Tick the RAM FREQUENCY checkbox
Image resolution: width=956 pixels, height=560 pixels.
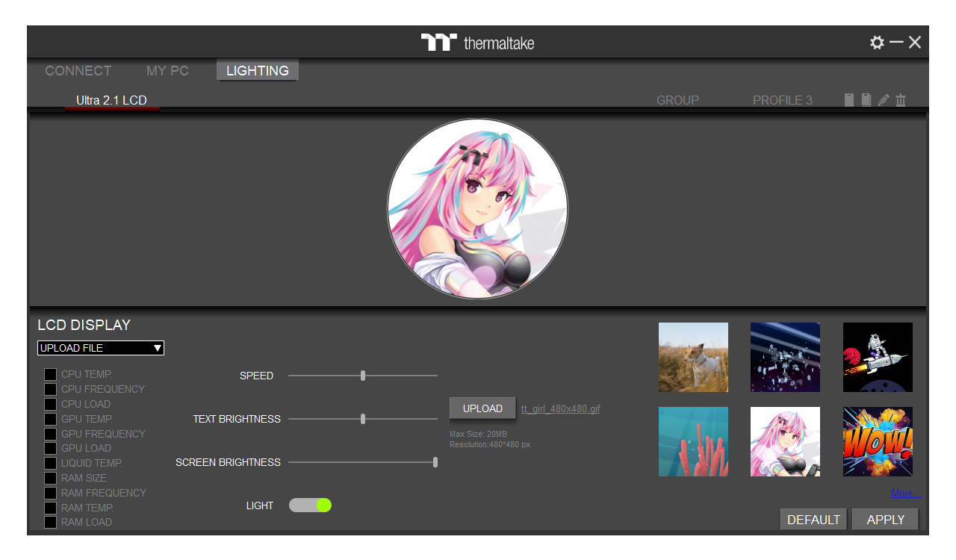pos(50,493)
